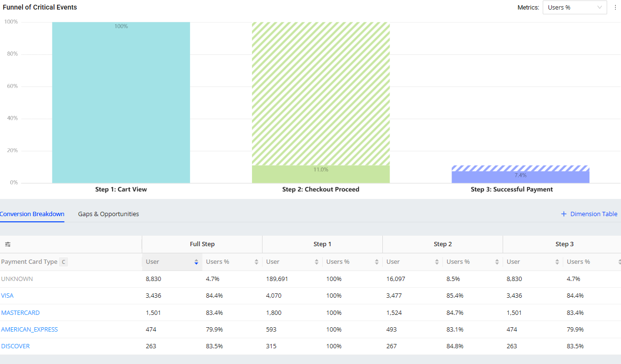Click the DISCOVER row link
The image size is (621, 364).
coord(15,346)
